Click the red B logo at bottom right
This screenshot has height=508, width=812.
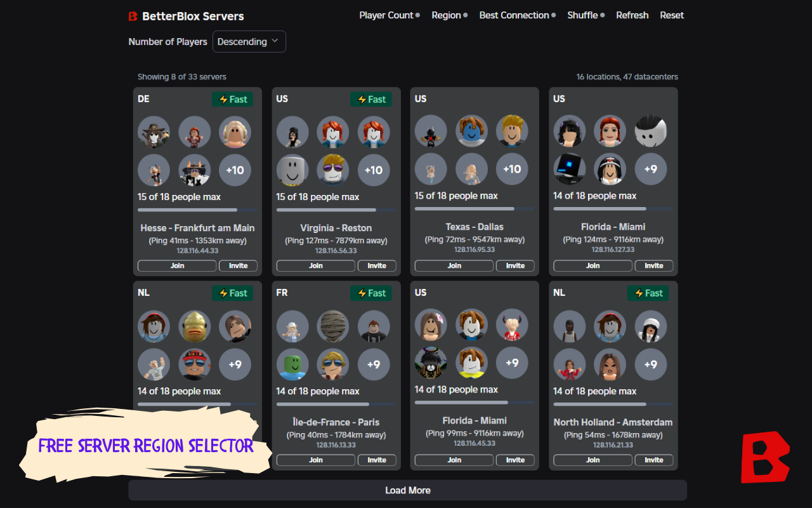(x=765, y=457)
